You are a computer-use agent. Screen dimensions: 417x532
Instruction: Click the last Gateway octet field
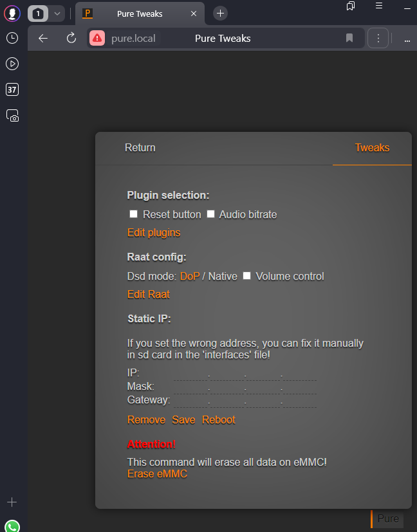coord(300,402)
